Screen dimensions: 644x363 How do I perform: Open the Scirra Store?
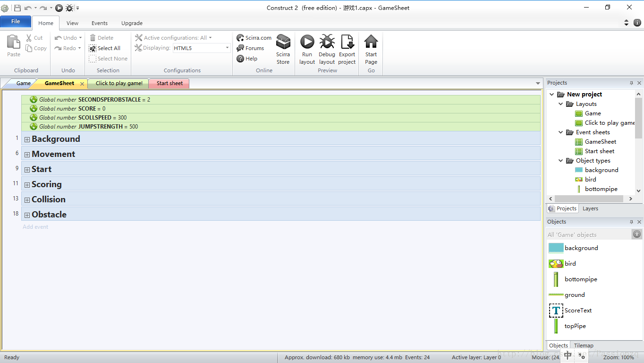click(x=283, y=50)
